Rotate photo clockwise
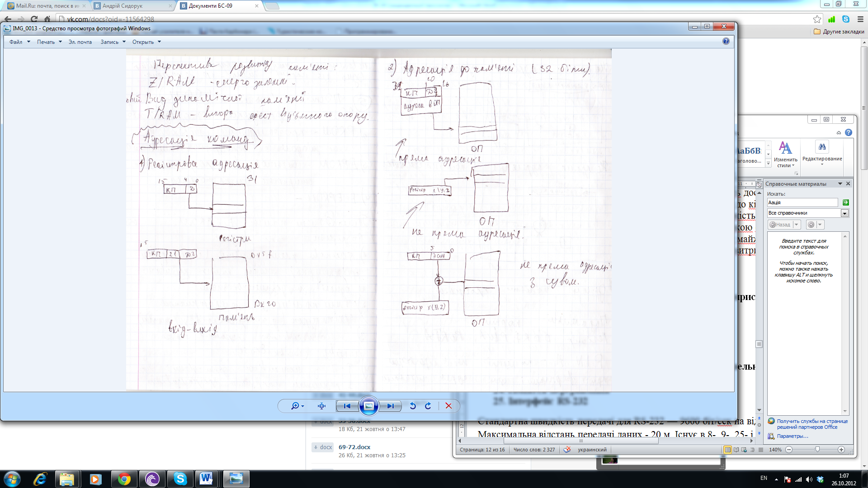Image resolution: width=868 pixels, height=488 pixels. pos(428,406)
